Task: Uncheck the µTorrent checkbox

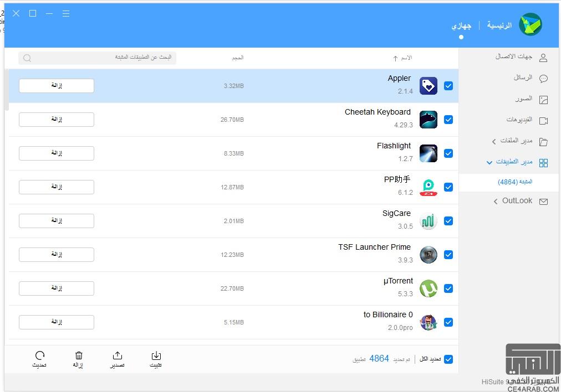Action: click(x=448, y=288)
